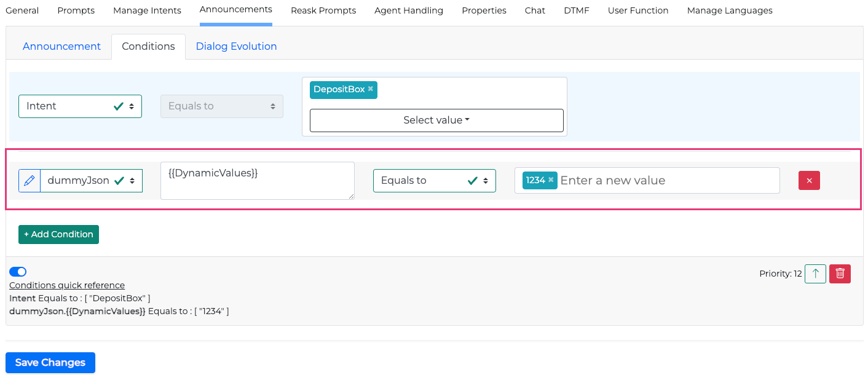Click the Add Condition button
The height and width of the screenshot is (375, 868).
[58, 234]
